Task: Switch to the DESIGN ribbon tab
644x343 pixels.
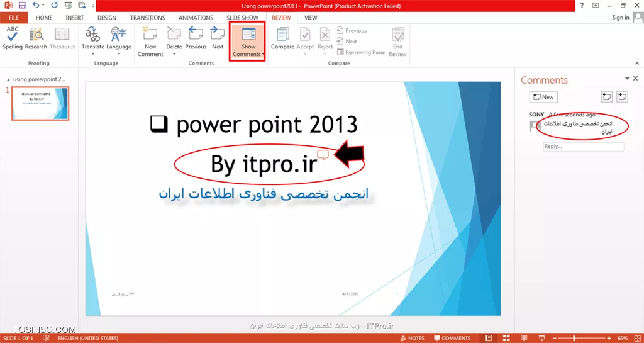Action: tap(107, 18)
